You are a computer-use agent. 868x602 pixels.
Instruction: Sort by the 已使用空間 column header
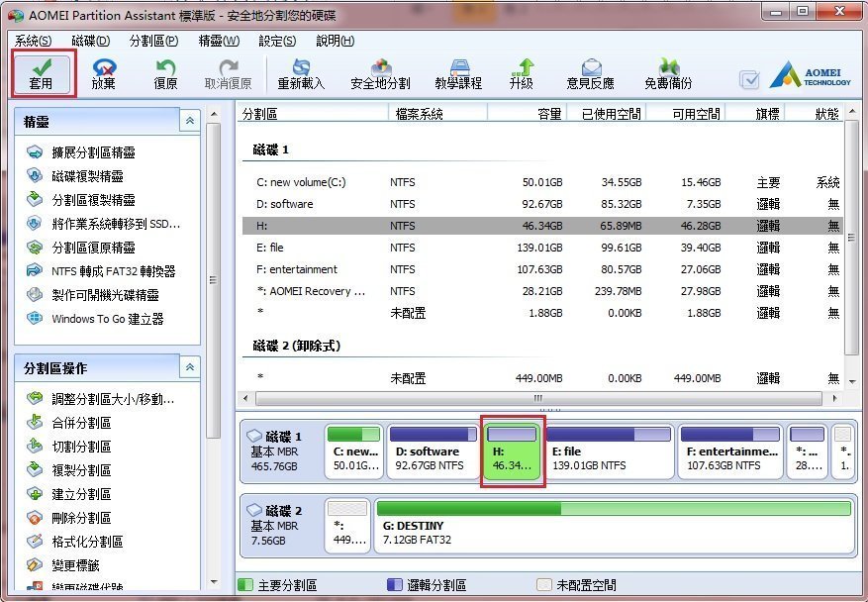pos(607,114)
